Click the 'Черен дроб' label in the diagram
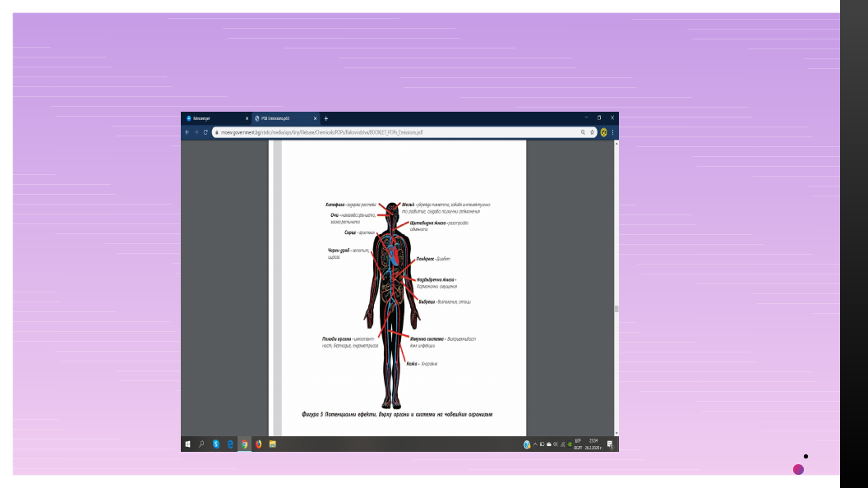Image resolution: width=868 pixels, height=488 pixels. (339, 251)
